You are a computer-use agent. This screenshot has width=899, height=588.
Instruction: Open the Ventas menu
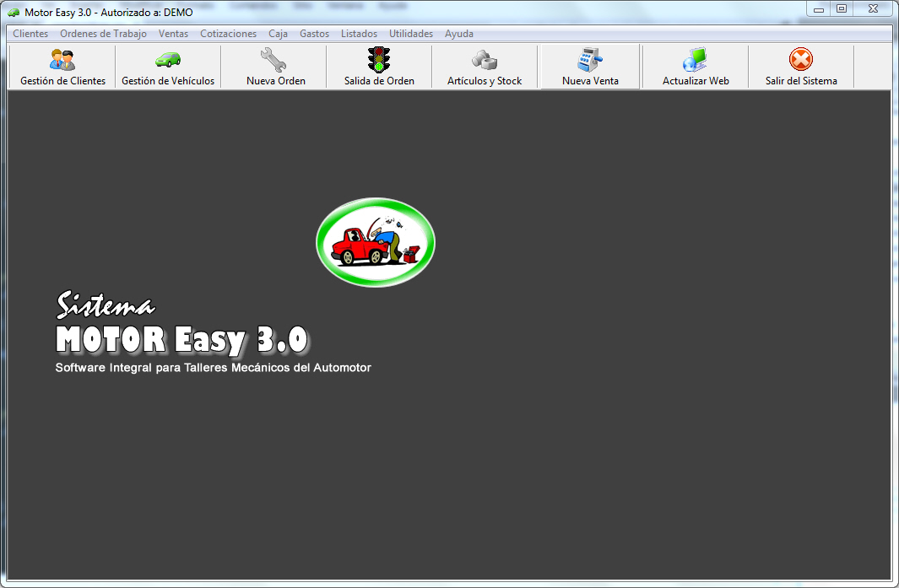(x=173, y=34)
